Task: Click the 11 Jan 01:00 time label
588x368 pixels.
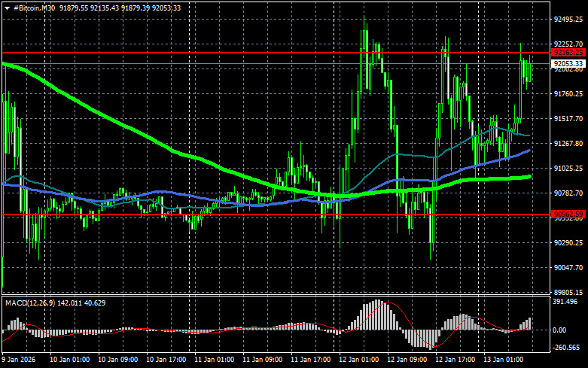Action: pos(214,360)
